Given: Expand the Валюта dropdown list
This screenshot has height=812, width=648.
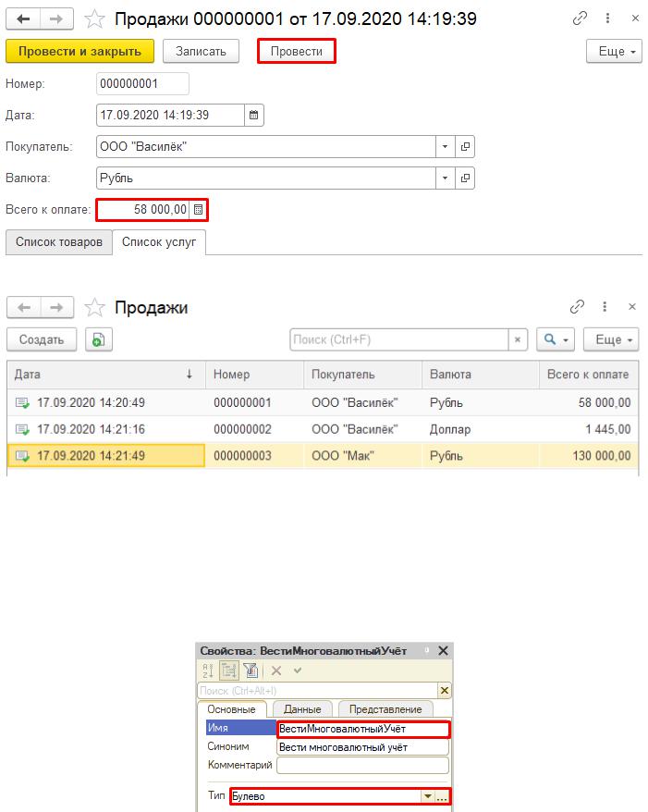Looking at the screenshot, I should click(445, 178).
